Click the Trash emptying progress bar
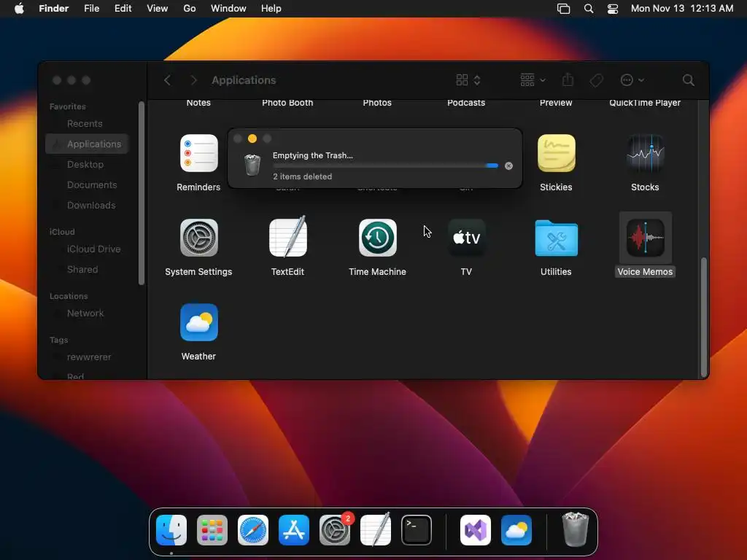Screen dimensions: 747x560 click(386, 166)
